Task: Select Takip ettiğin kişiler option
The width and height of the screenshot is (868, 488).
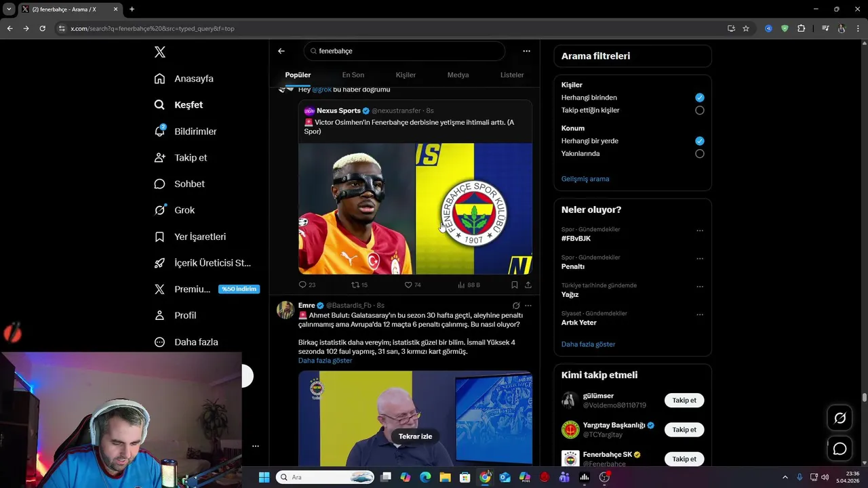Action: tap(699, 110)
